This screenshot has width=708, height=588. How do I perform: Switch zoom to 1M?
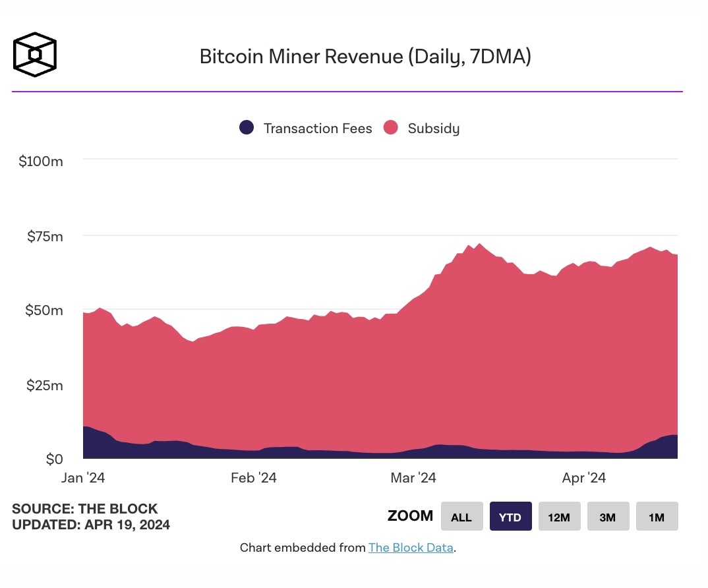pyautogui.click(x=657, y=516)
